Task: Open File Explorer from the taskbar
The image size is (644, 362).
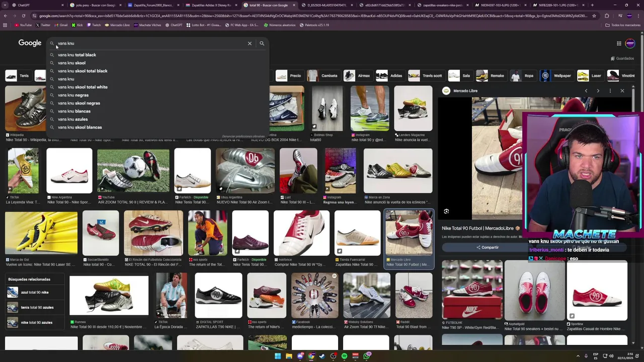Action: [x=289, y=356]
